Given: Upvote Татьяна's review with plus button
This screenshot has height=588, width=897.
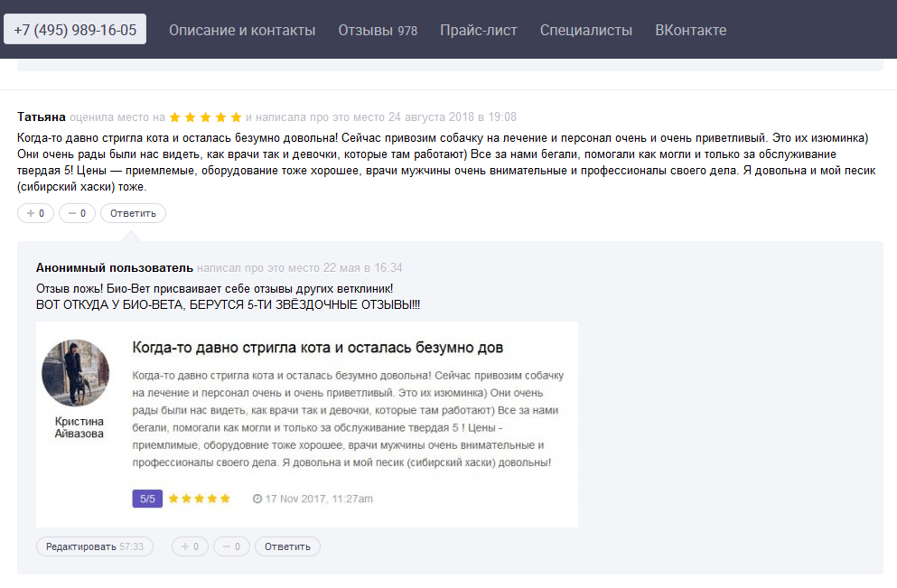Looking at the screenshot, I should pyautogui.click(x=35, y=213).
